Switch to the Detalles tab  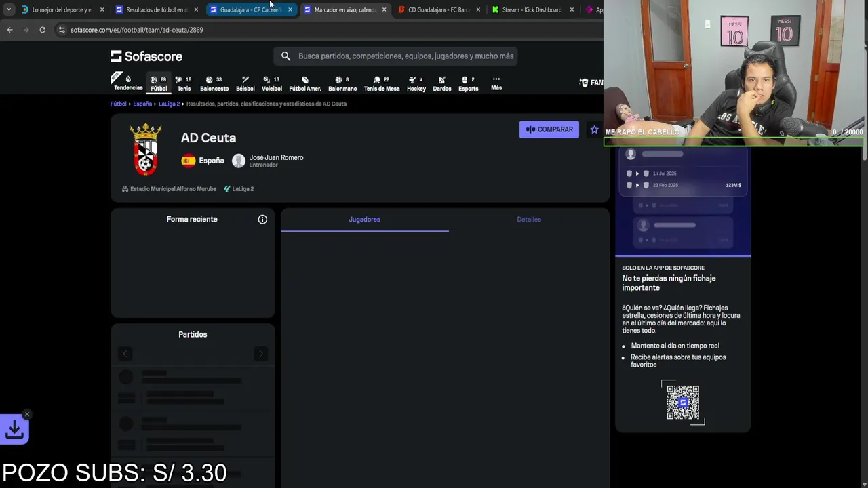[x=529, y=220]
